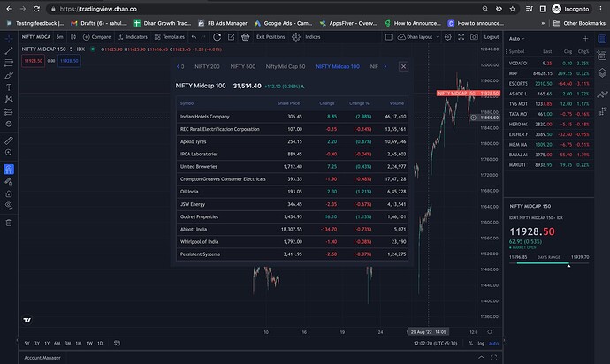Select the trend line drawing tool
The width and height of the screenshot is (610, 364).
[9, 50]
